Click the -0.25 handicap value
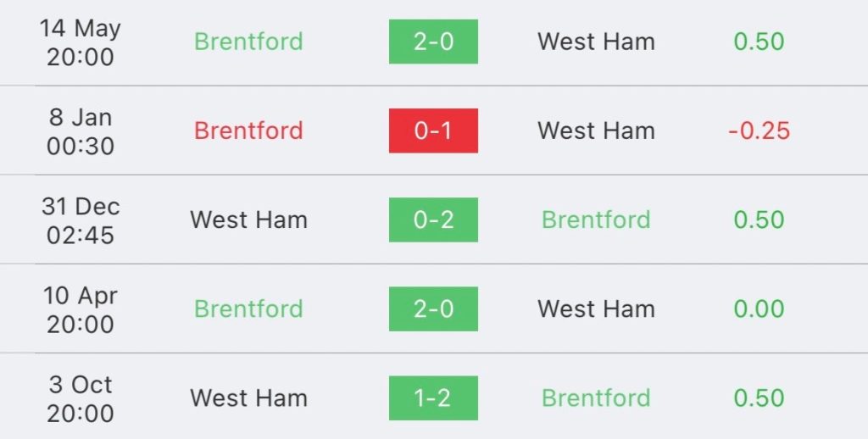This screenshot has height=439, width=868. click(759, 131)
